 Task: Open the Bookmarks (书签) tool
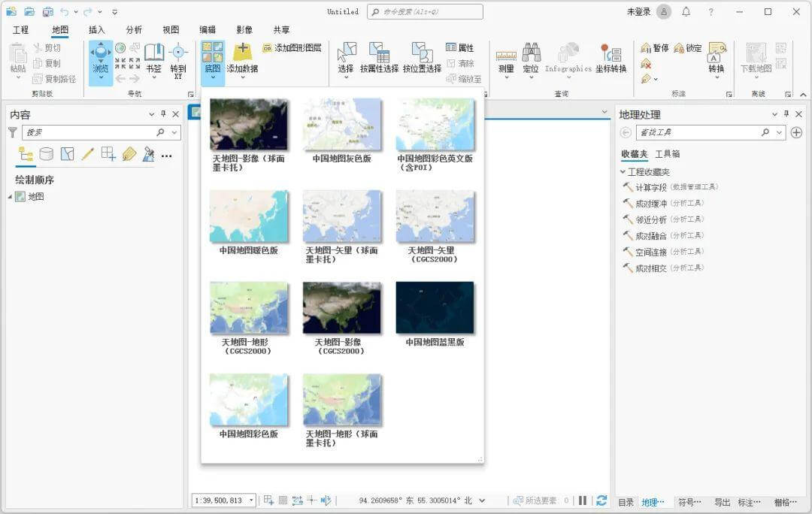[x=153, y=57]
